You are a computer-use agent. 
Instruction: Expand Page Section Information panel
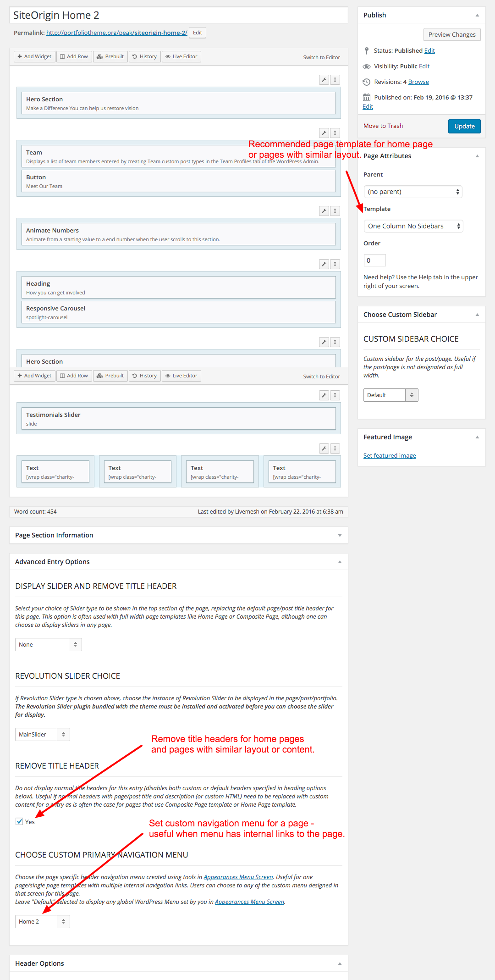point(340,535)
